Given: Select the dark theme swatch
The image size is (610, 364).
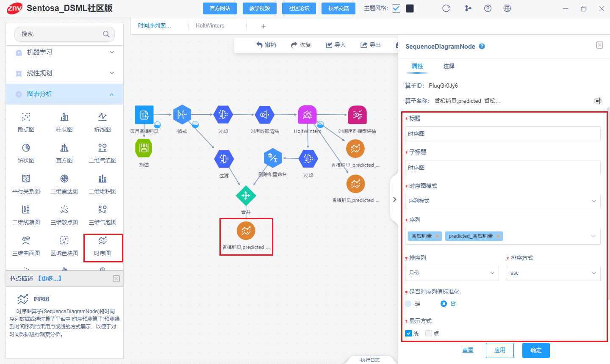Looking at the screenshot, I should (410, 8).
